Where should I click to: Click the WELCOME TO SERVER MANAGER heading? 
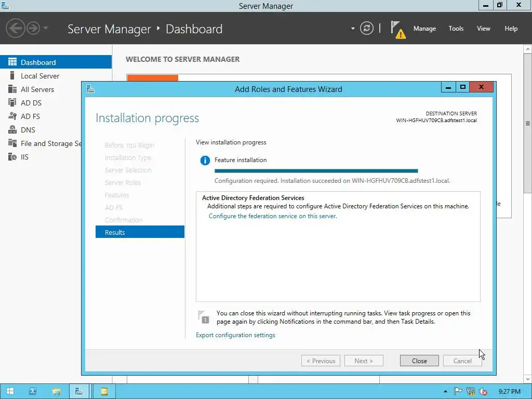[x=182, y=59]
